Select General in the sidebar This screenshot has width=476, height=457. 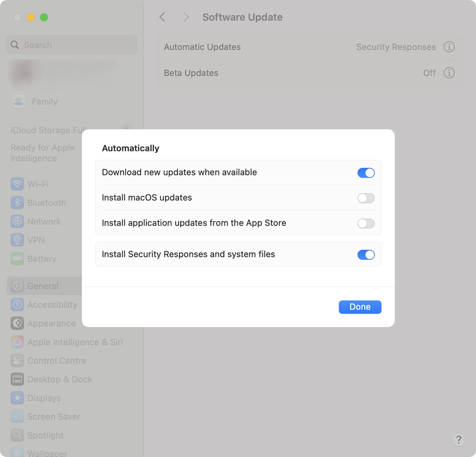43,286
